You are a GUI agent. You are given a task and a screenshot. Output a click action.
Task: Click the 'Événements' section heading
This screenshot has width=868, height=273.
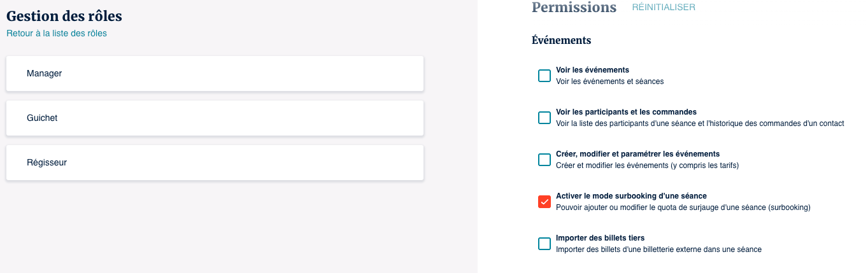point(561,40)
